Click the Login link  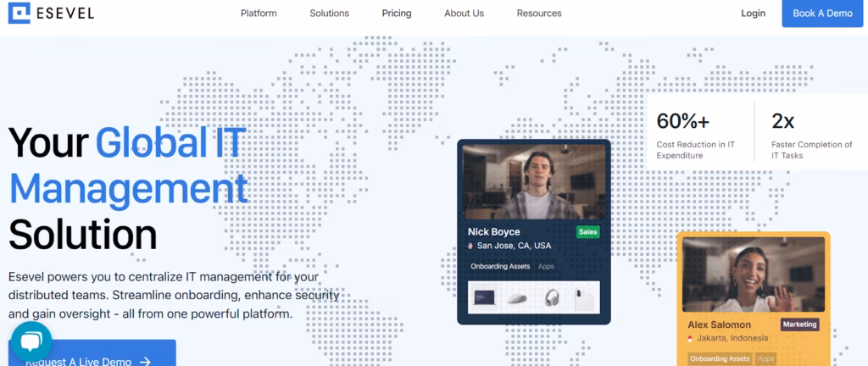[754, 14]
